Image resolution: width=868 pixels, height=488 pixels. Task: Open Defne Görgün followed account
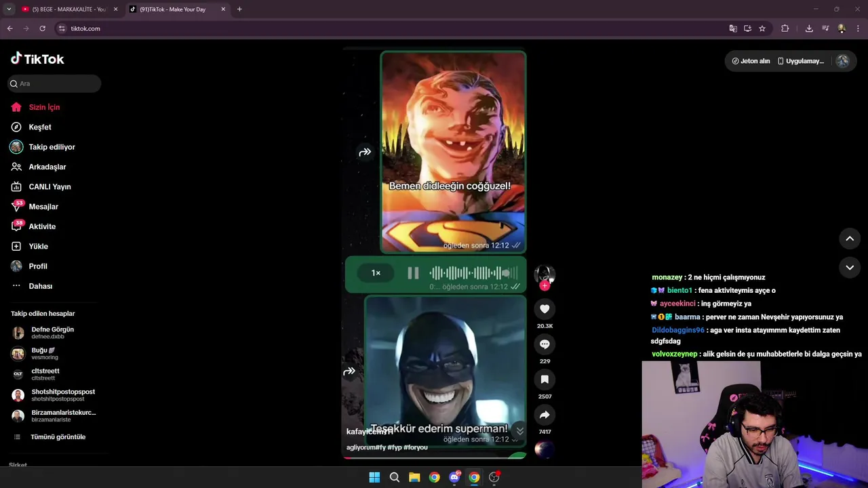tap(52, 332)
